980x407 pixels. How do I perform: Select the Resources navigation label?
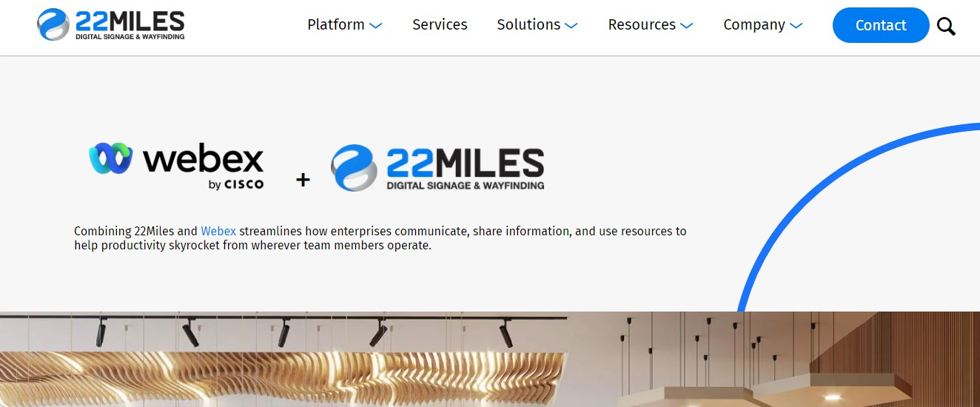tap(642, 24)
